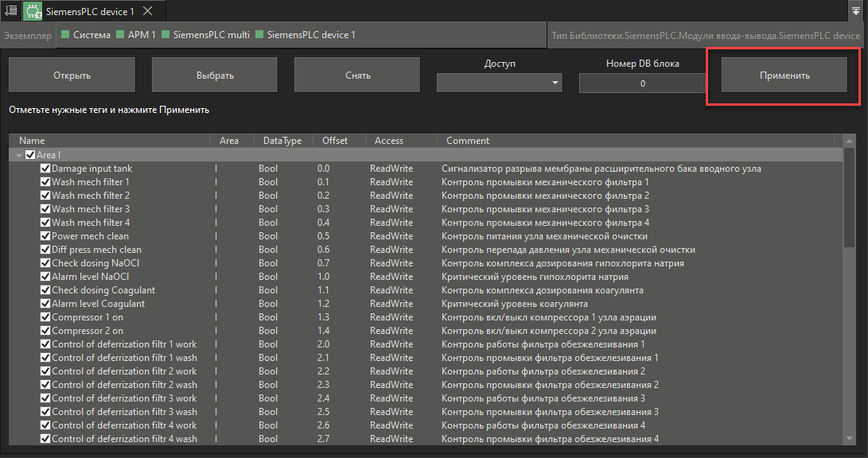The width and height of the screenshot is (868, 458).
Task: Uncheck Compressor 2 on checkbox
Action: coord(45,331)
